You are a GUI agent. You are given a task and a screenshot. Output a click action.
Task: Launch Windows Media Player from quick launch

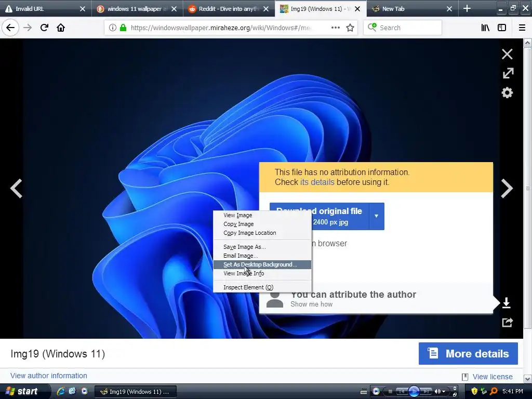coord(84,391)
